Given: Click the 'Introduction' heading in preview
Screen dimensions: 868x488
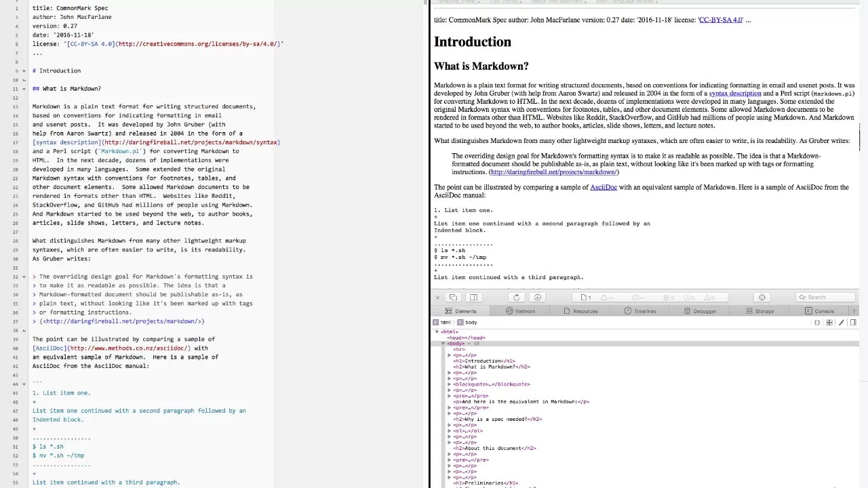Looking at the screenshot, I should pos(473,41).
